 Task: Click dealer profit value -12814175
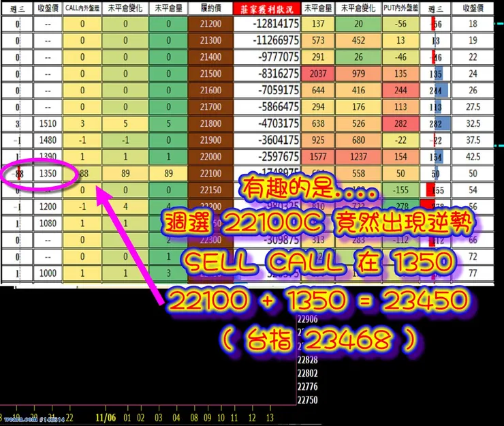267,24
